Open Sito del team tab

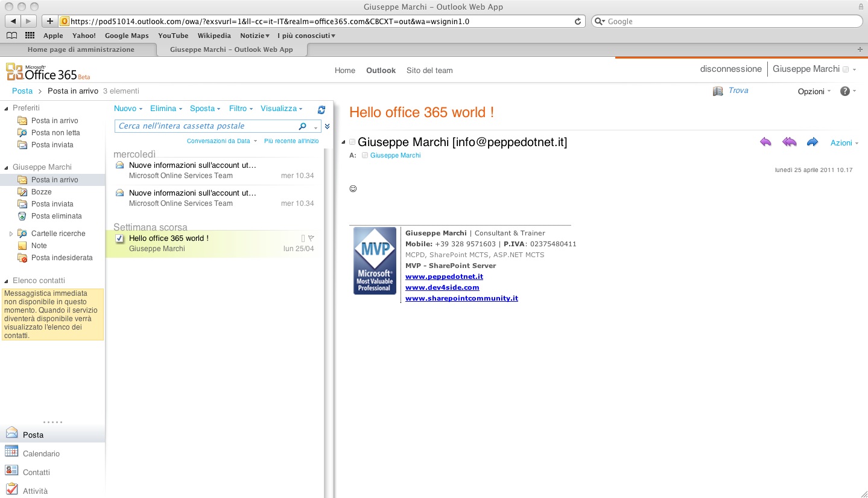tap(429, 71)
